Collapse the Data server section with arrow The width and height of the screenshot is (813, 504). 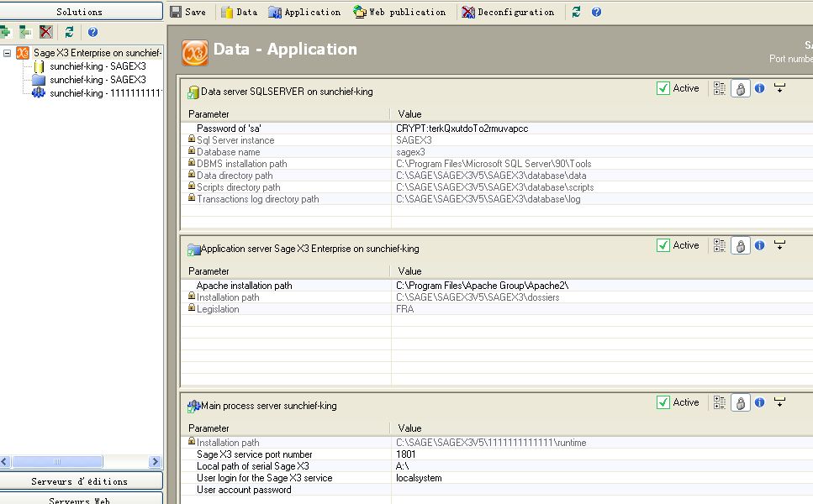coord(779,88)
